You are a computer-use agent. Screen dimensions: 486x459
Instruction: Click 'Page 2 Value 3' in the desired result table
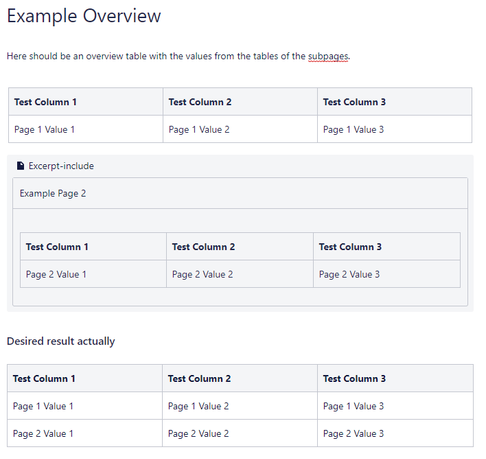click(x=395, y=433)
